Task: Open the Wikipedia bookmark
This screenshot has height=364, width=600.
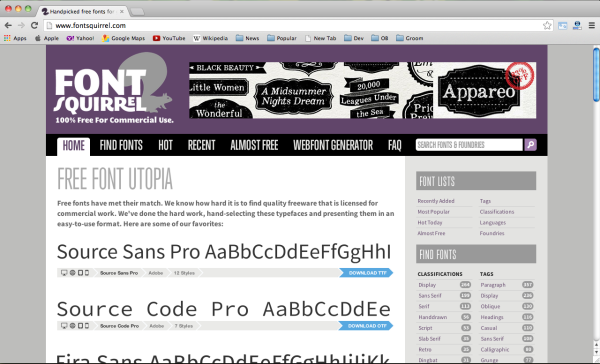Action: pyautogui.click(x=210, y=38)
